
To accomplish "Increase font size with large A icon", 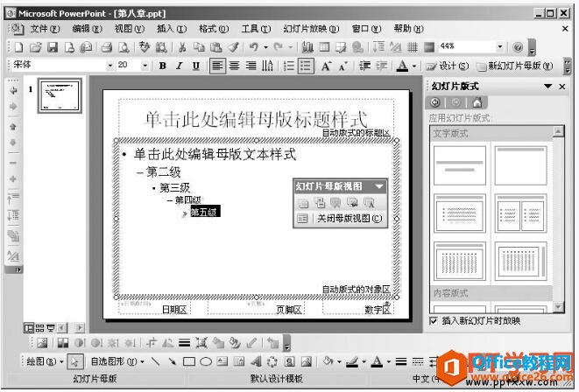I will coord(326,66).
